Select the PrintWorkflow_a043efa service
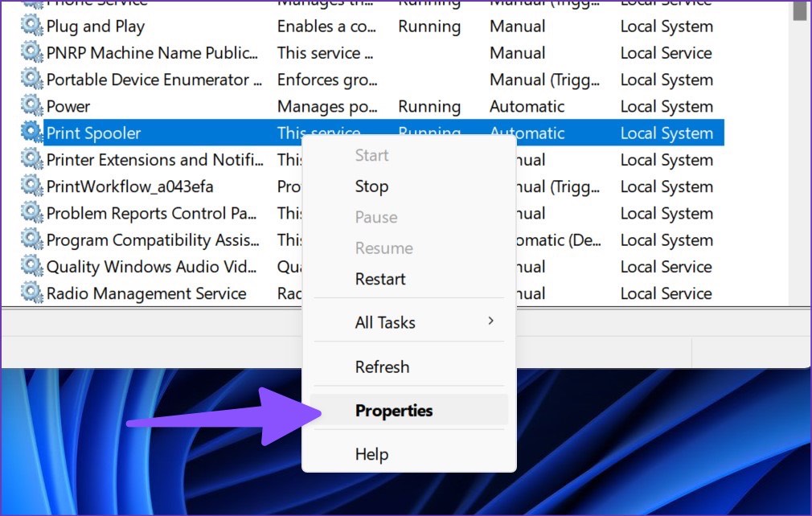812x516 pixels. [x=129, y=186]
